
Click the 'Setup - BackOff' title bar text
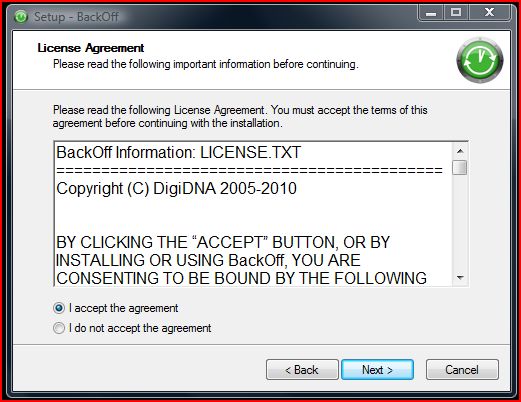click(x=76, y=17)
